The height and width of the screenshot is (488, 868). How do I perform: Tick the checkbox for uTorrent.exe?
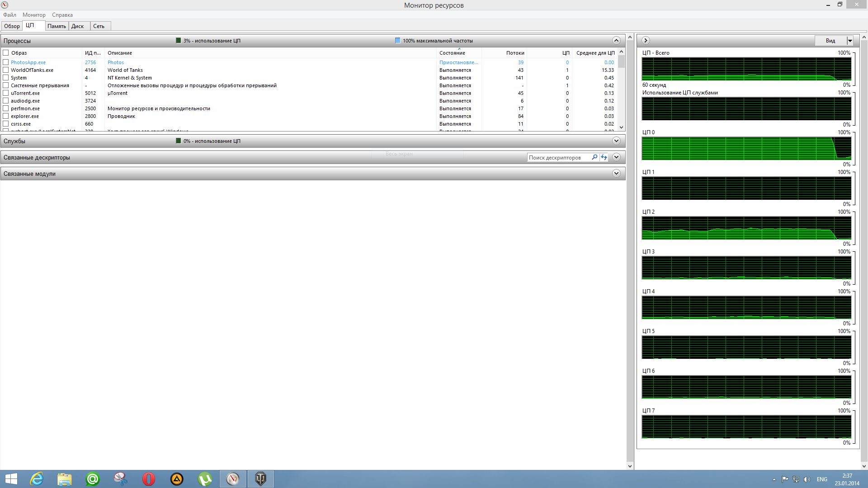click(6, 93)
